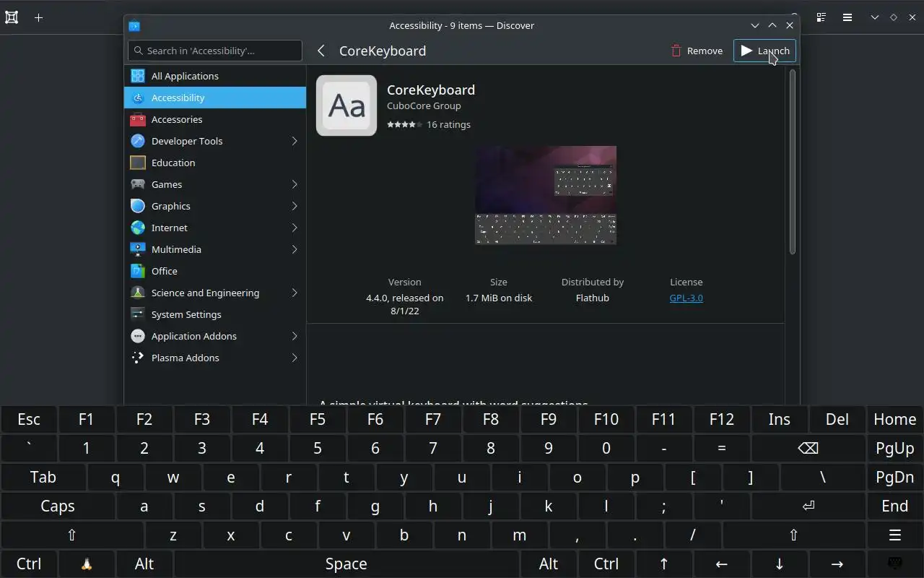Toggle the left Shift key
This screenshot has height=578, width=924.
point(72,535)
